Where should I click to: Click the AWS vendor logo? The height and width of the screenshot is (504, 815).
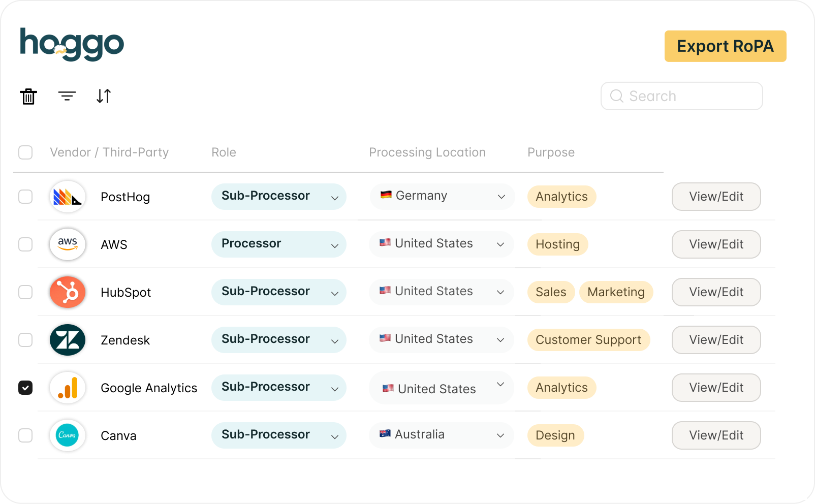68,244
